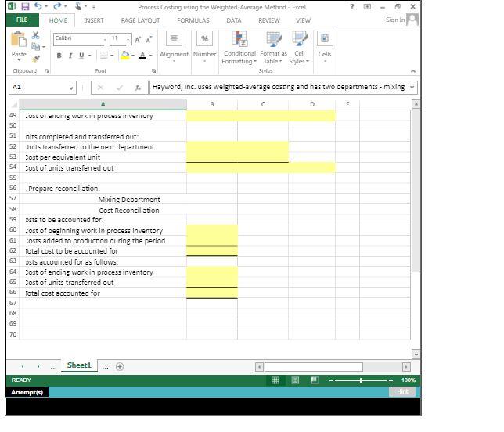The height and width of the screenshot is (432, 504).
Task: Click the Sign In link
Action: click(x=395, y=20)
